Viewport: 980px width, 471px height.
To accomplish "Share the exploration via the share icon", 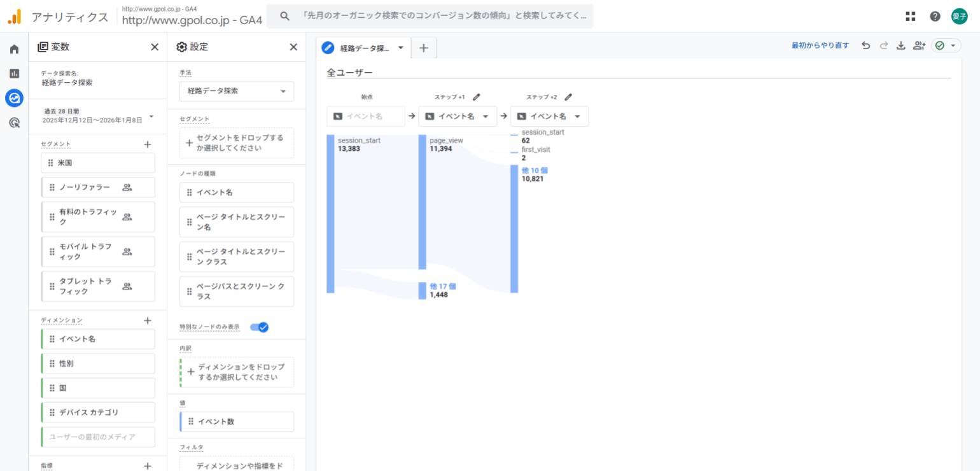I will point(919,45).
